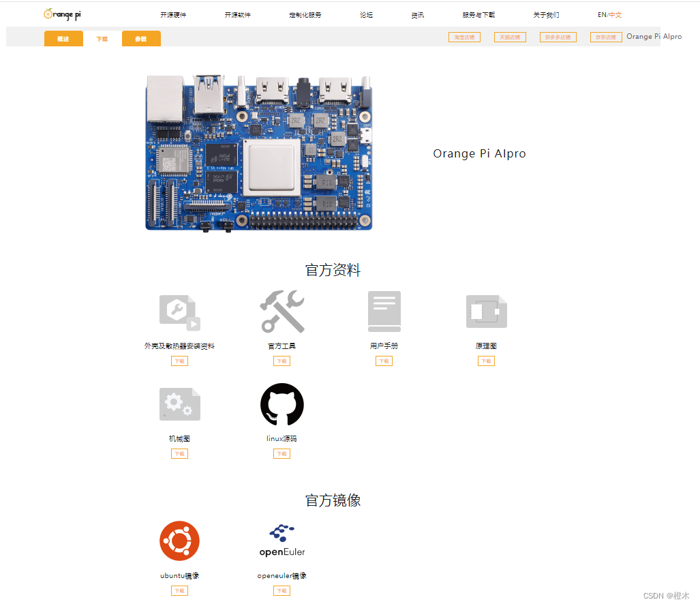Click the 论坛 menu item
Screen dimensions: 700x606
tap(365, 14)
